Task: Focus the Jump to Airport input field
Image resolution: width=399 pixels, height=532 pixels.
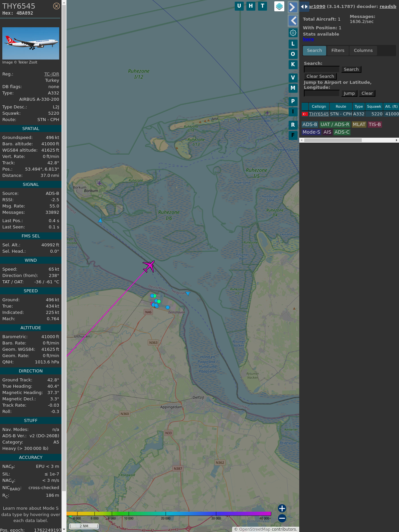Action: 322,93
